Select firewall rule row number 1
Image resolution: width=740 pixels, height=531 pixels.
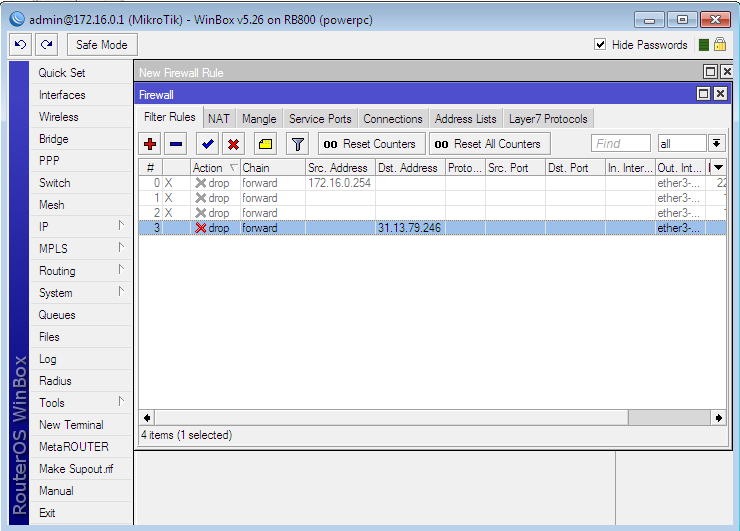(432, 198)
